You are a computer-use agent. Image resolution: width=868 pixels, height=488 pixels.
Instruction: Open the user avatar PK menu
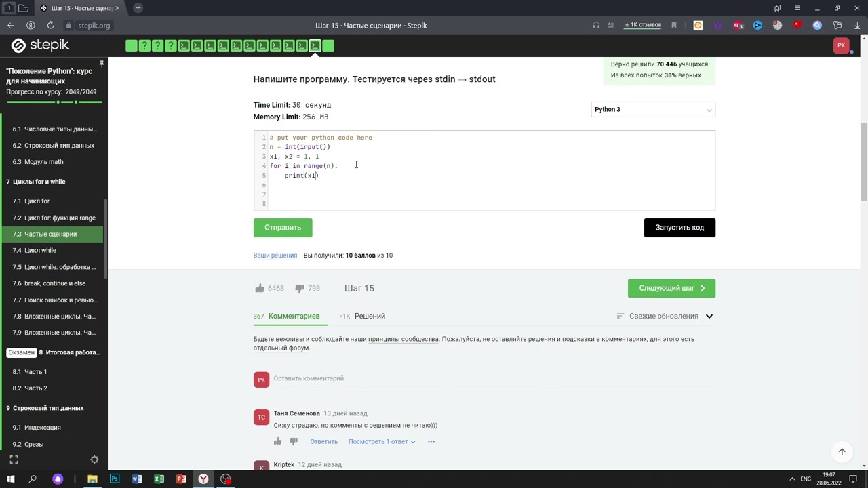click(842, 45)
